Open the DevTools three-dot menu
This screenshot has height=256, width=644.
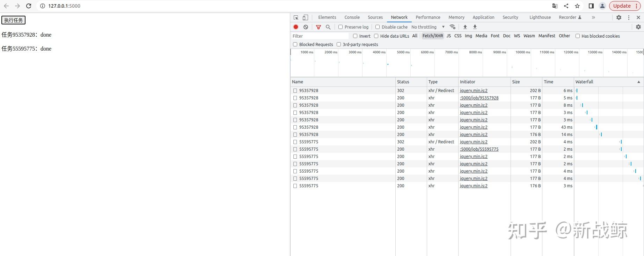(629, 17)
